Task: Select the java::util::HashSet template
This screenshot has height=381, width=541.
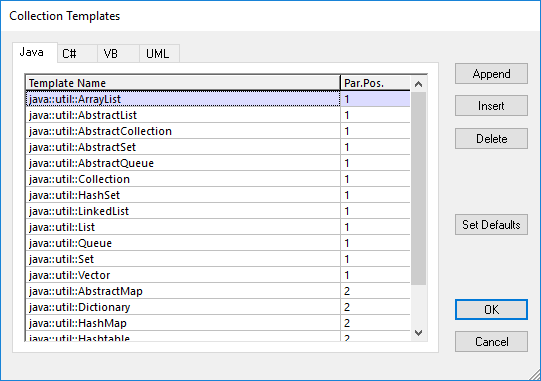Action: 218,195
